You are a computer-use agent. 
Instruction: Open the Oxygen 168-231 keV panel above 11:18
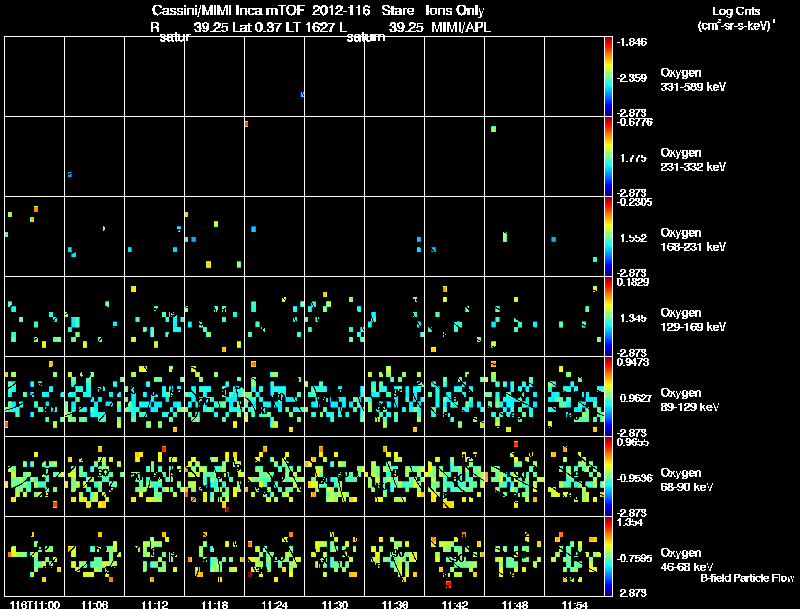pyautogui.click(x=214, y=236)
